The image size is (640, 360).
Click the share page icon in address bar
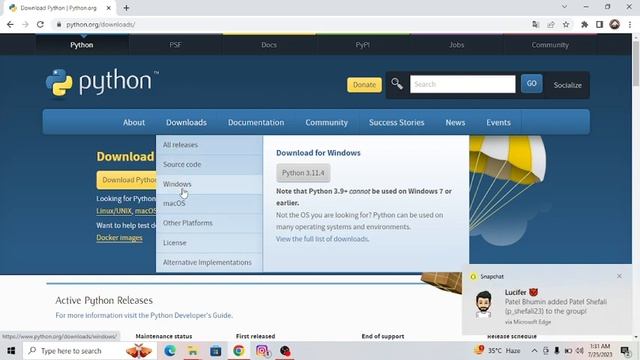[x=551, y=24]
